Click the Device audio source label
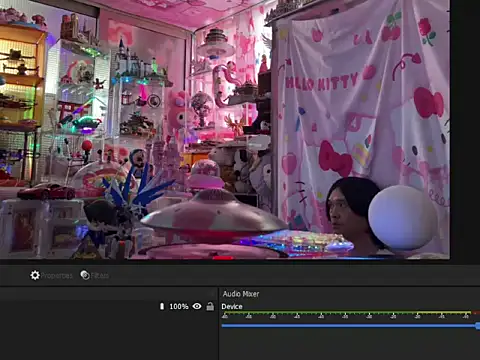Viewport: 480px width, 360px height. (x=232, y=306)
